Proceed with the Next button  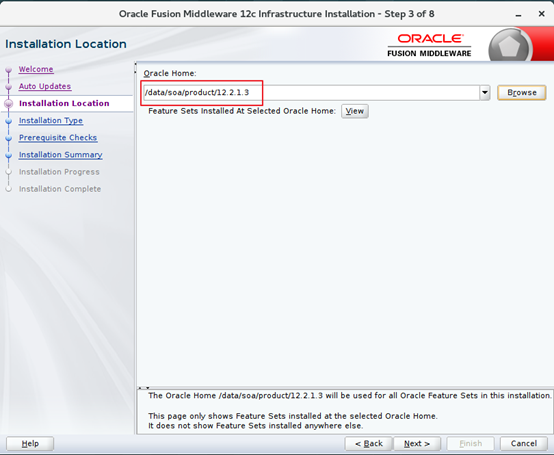[x=417, y=444]
